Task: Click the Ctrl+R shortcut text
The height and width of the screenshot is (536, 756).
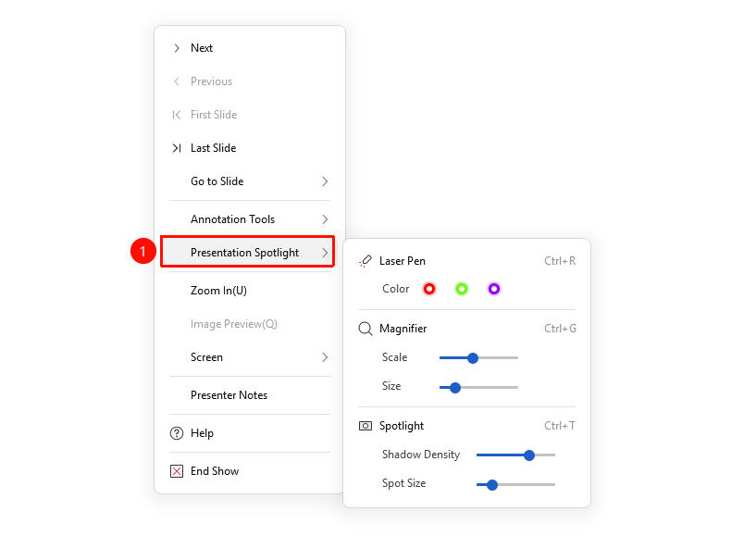Action: [x=560, y=261]
